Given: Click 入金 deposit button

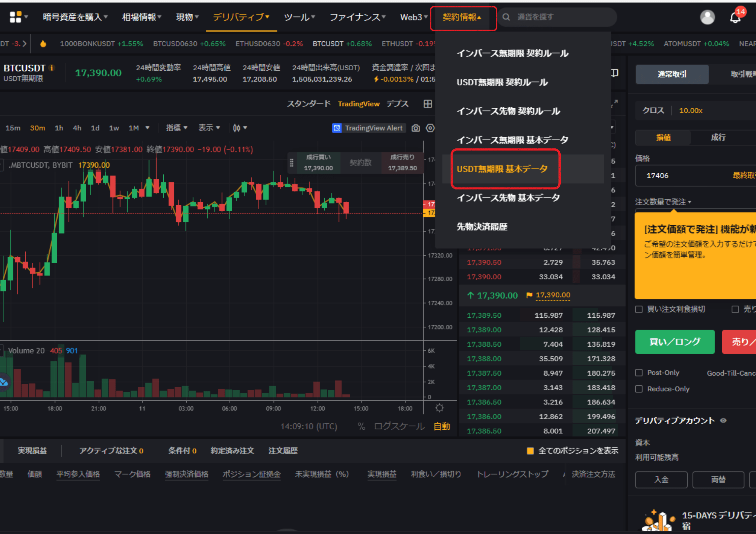Looking at the screenshot, I should click(x=661, y=480).
